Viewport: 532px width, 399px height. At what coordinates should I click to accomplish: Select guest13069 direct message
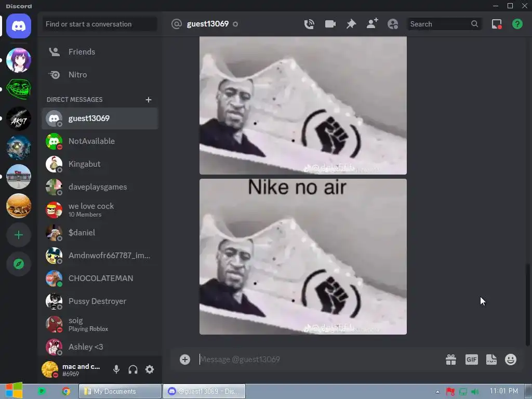[100, 118]
